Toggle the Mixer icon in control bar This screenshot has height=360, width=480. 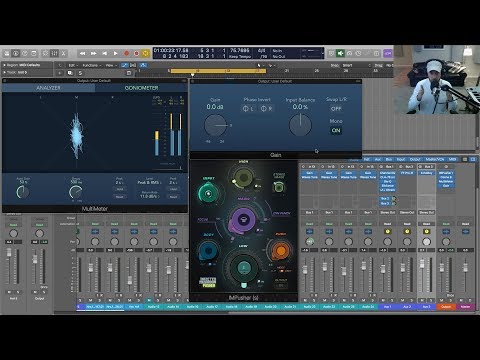[x=54, y=53]
